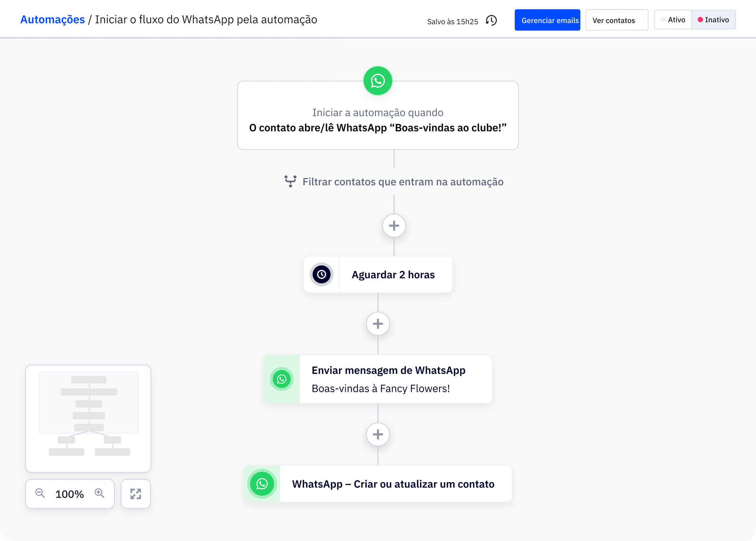Open version history clock icon
Screen dimensions: 756x541
click(491, 20)
